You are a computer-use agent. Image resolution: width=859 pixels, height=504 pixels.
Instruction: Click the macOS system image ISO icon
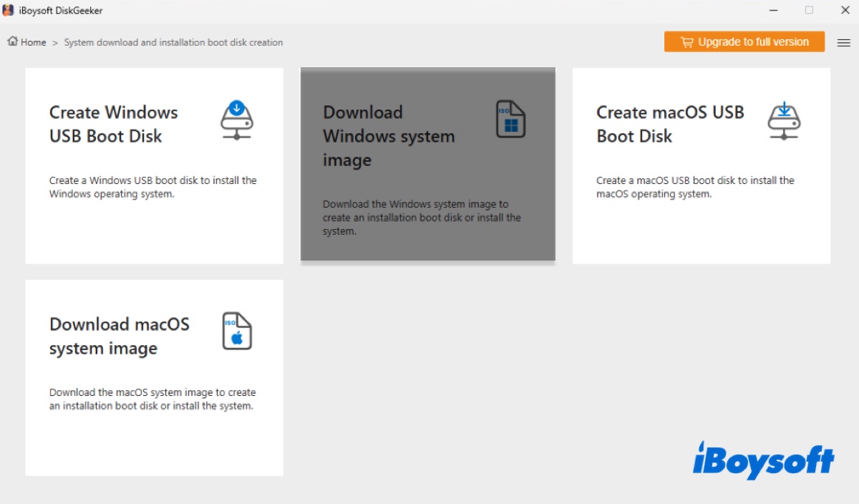(x=237, y=331)
